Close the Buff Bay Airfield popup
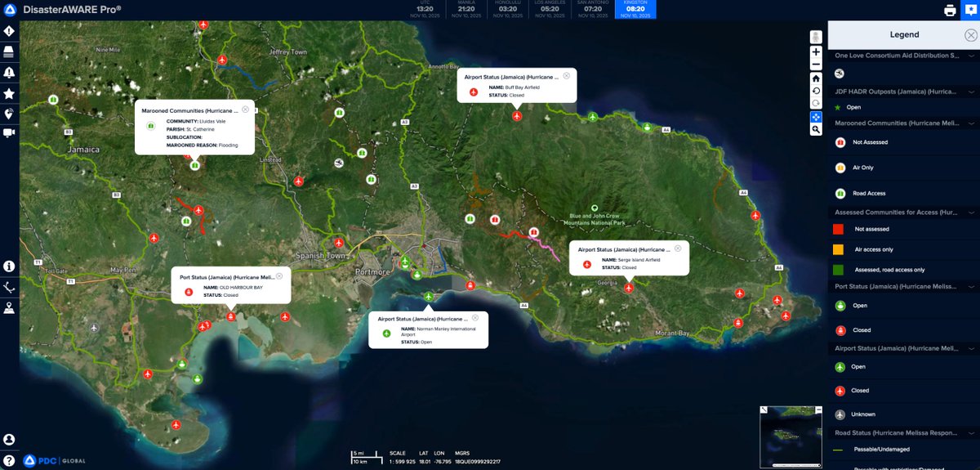The width and height of the screenshot is (980, 470). [568, 76]
